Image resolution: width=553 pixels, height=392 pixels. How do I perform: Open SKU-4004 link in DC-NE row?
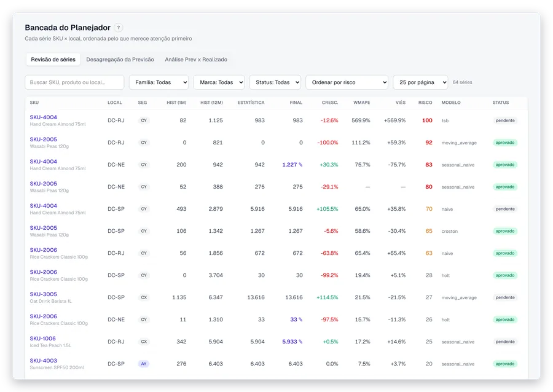click(44, 162)
